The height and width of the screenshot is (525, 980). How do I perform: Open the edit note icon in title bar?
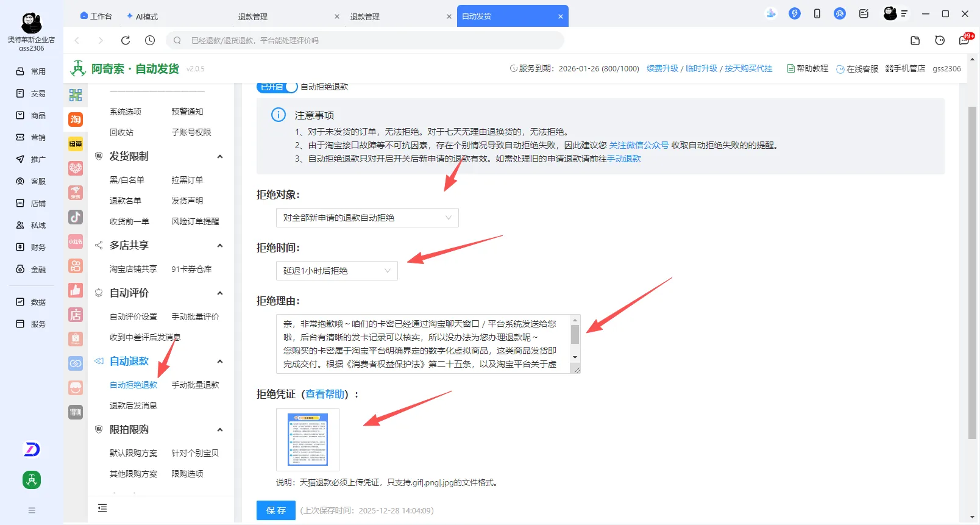point(864,13)
